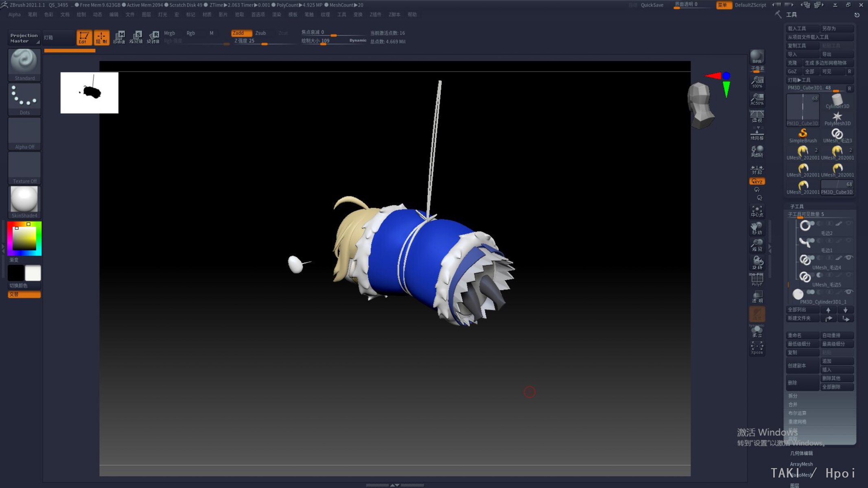Click the Xpose icon
This screenshot has width=868, height=488.
(757, 348)
